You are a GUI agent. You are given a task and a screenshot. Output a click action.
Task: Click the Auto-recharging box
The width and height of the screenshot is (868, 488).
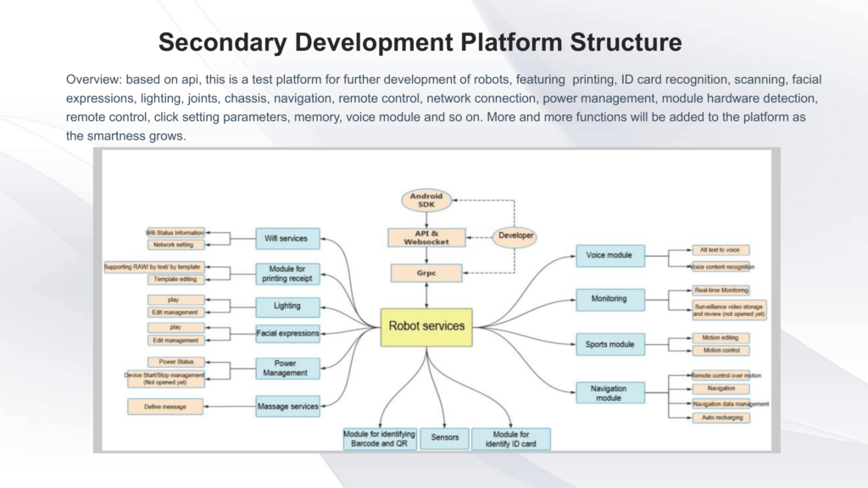click(x=721, y=418)
